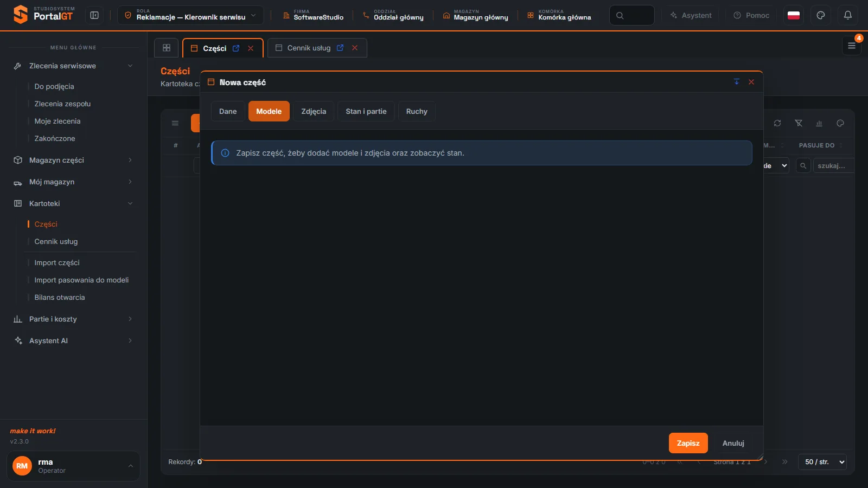The width and height of the screenshot is (868, 488).
Task: Open Do podjęcia orders
Action: tap(54, 86)
